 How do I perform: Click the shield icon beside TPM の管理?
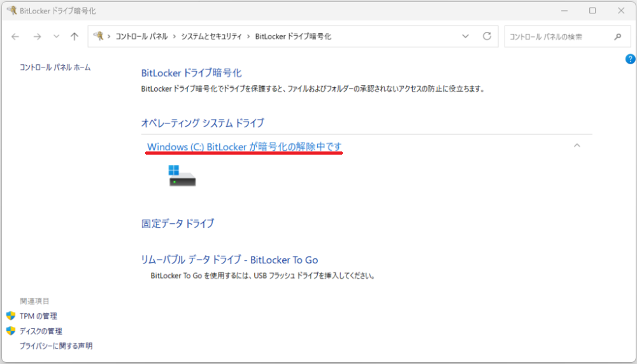[11, 316]
